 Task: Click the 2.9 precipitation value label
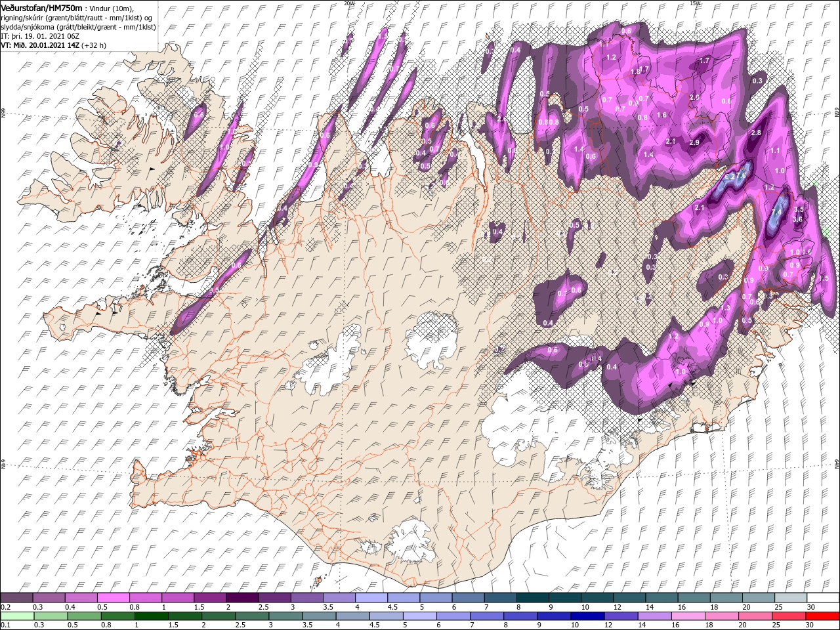pyautogui.click(x=694, y=142)
